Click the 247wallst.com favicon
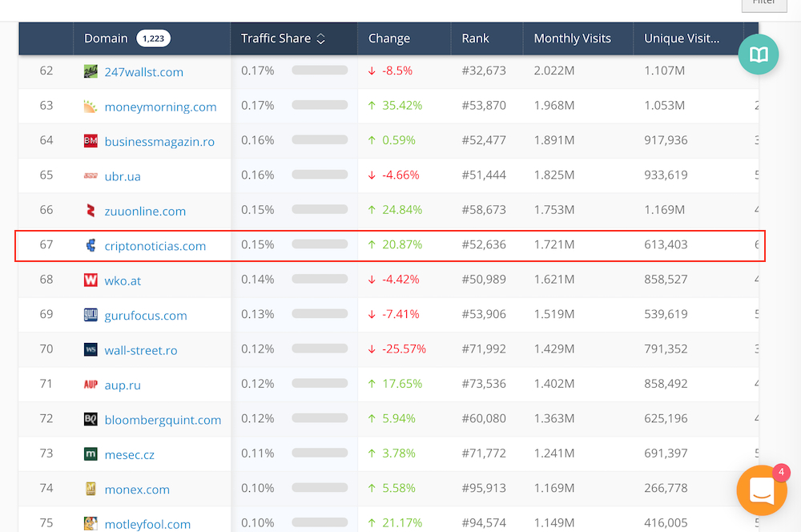Viewport: 801px width, 532px height. (x=91, y=71)
